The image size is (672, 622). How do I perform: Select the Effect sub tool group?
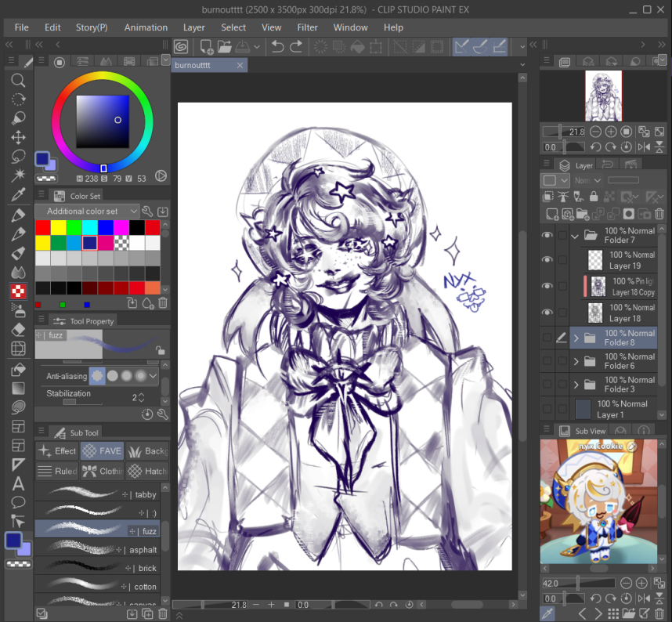(x=57, y=451)
